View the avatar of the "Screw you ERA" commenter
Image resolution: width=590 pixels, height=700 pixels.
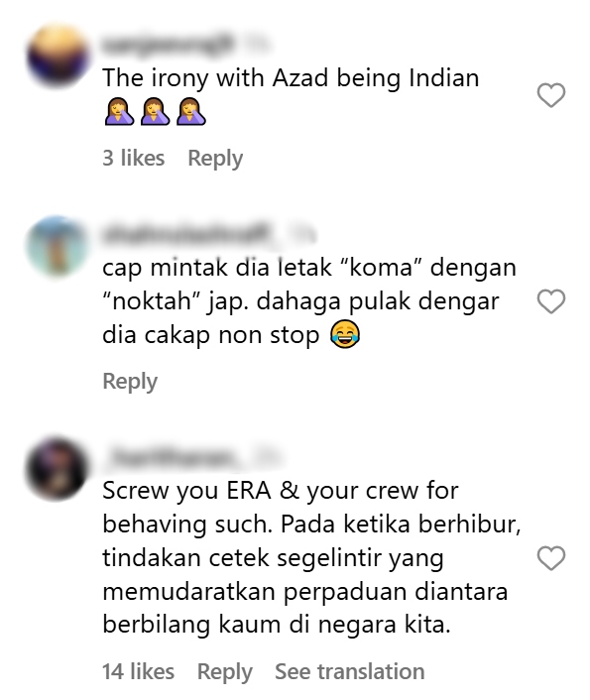(x=58, y=469)
